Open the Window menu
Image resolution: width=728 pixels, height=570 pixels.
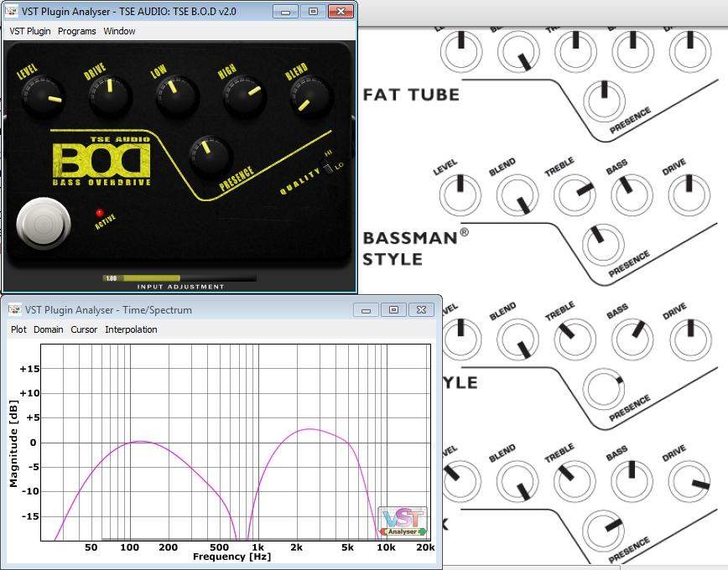119,31
